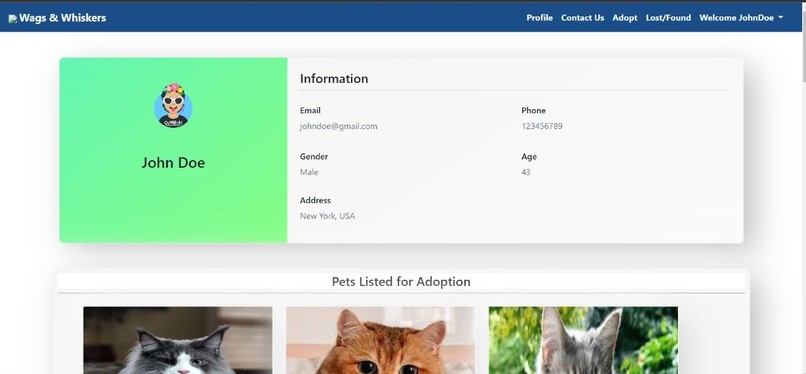This screenshot has height=374, width=806.
Task: Click the Wags & Whiskers logo icon
Action: pos(12,18)
